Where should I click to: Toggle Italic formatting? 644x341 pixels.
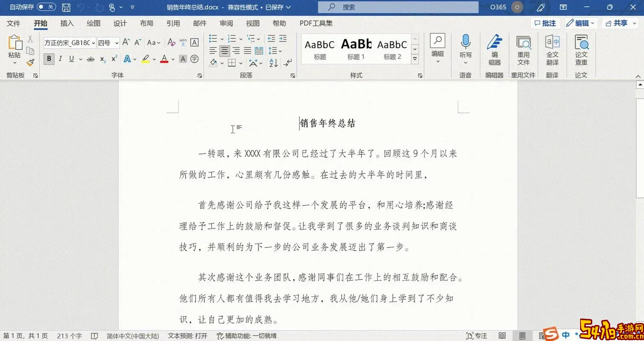(60, 59)
